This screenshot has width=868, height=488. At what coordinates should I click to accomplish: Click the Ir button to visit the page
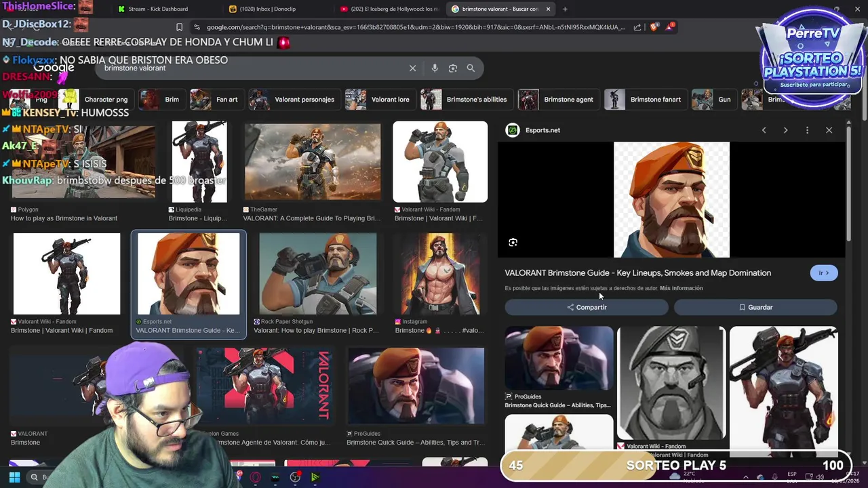[x=824, y=273]
